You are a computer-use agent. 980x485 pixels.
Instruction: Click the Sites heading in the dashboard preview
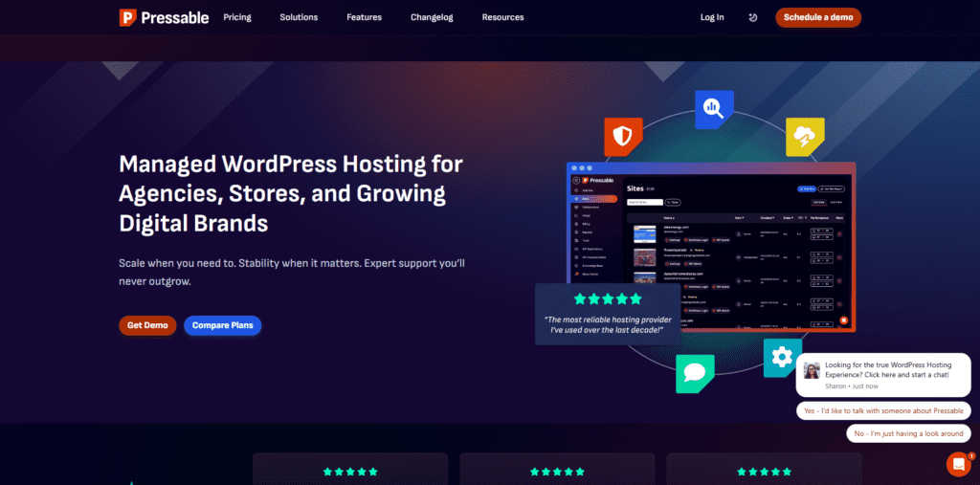click(x=635, y=188)
